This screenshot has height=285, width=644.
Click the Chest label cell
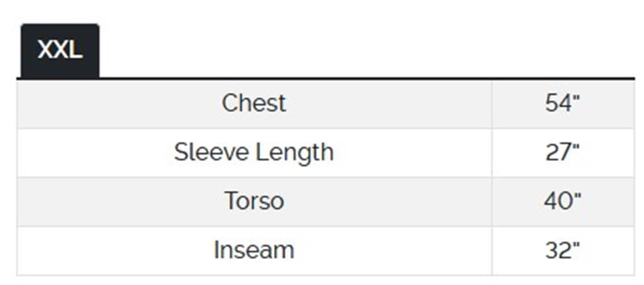[x=254, y=104]
